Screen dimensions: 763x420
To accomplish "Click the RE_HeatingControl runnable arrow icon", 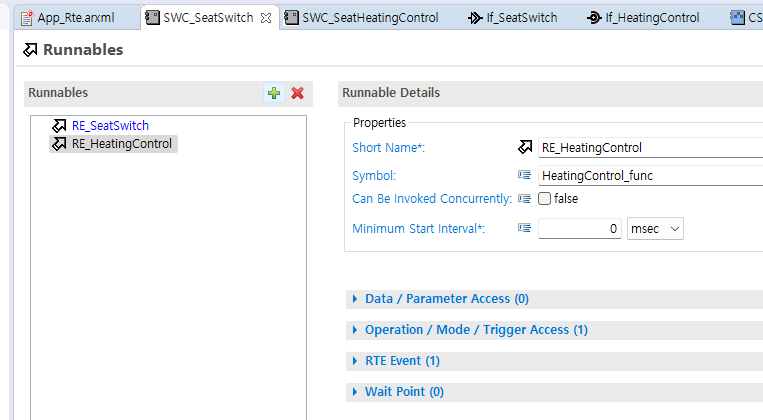I will coord(59,144).
